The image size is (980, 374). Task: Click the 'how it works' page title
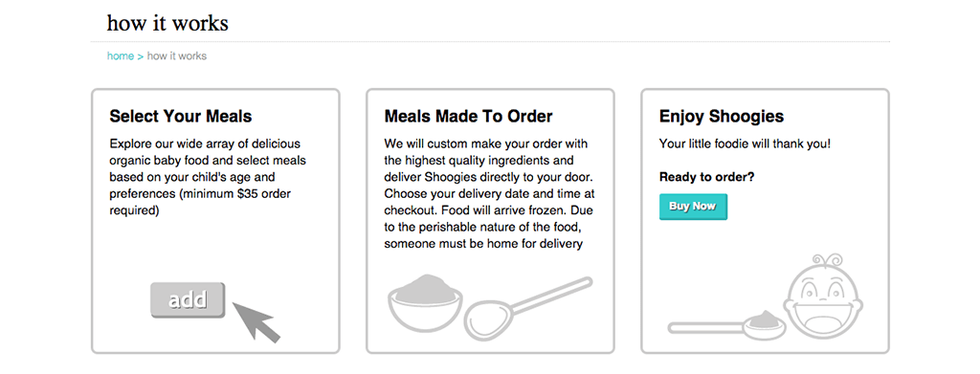click(167, 23)
